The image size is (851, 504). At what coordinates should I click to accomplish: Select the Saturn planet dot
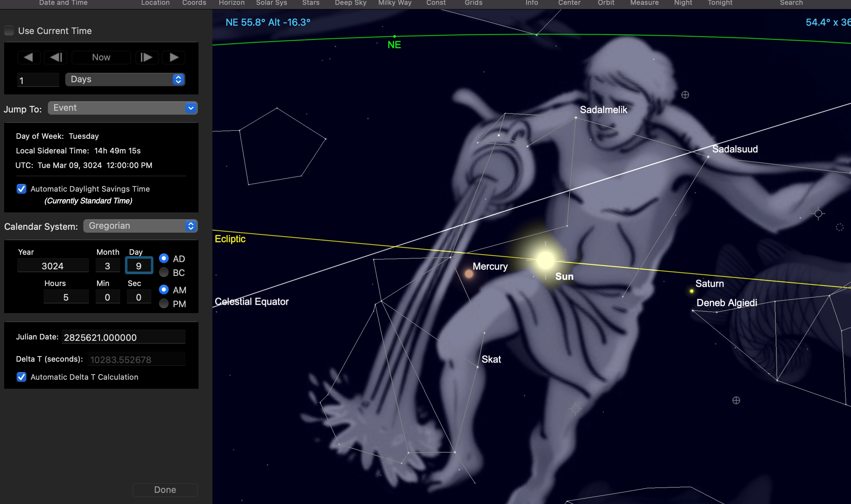click(692, 291)
